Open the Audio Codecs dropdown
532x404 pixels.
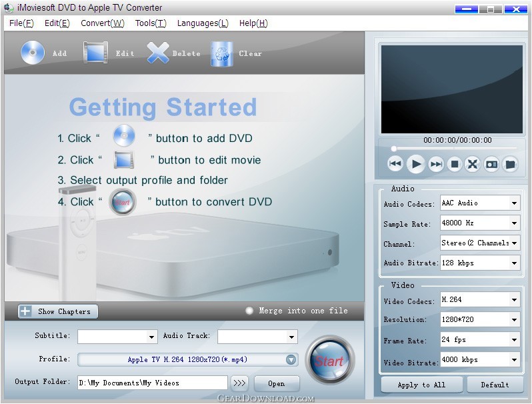(x=514, y=203)
